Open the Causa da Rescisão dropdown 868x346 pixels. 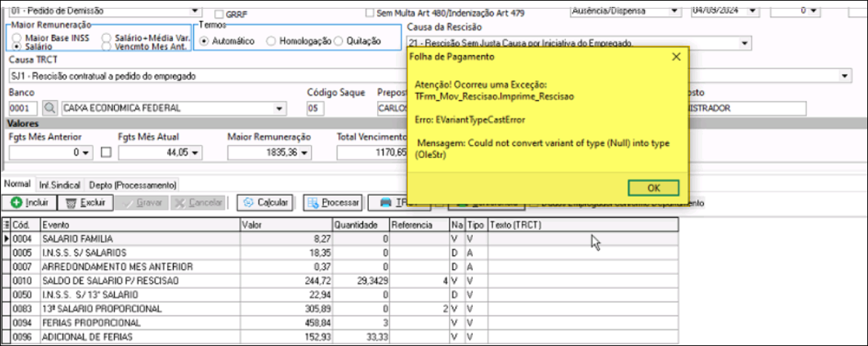745,43
